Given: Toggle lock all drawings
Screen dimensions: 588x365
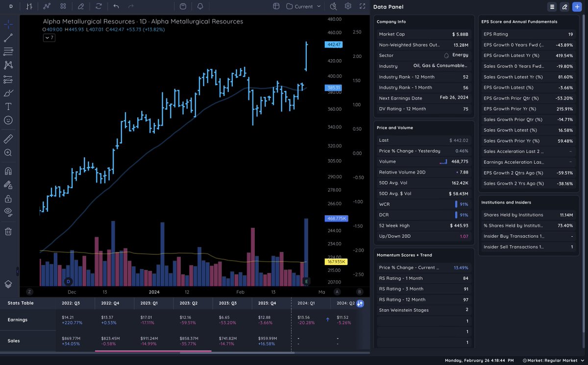Looking at the screenshot, I should tap(8, 199).
